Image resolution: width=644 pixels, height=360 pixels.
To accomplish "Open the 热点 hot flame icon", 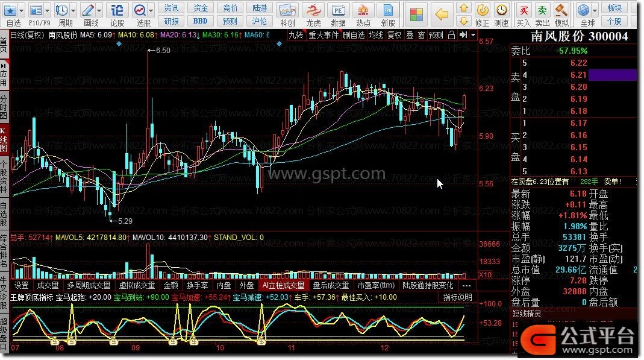I will [363, 10].
